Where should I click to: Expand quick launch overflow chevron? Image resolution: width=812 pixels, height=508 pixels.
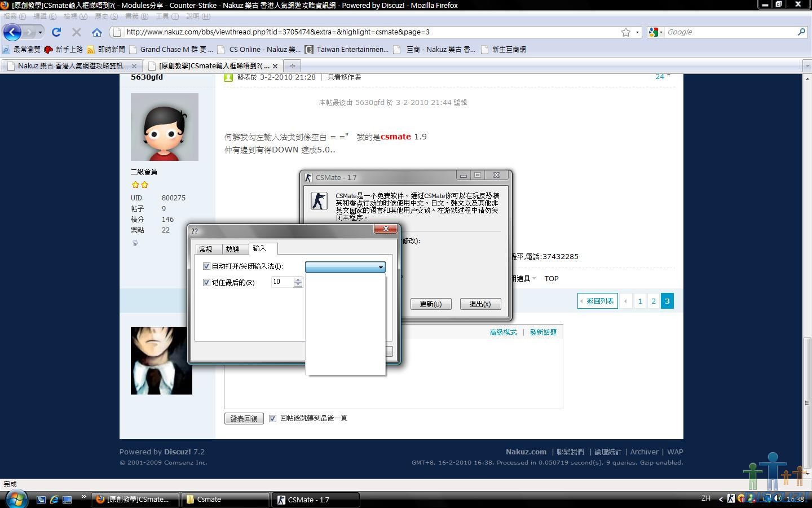point(83,497)
